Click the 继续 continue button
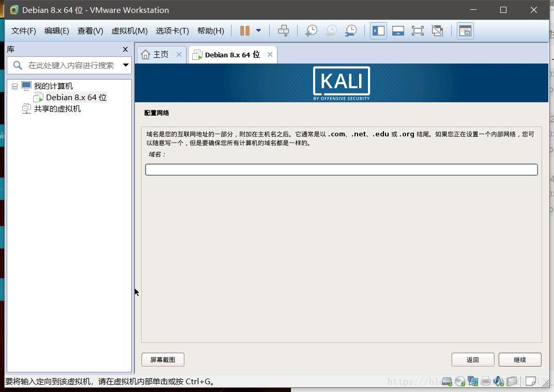The height and width of the screenshot is (392, 554). [520, 359]
